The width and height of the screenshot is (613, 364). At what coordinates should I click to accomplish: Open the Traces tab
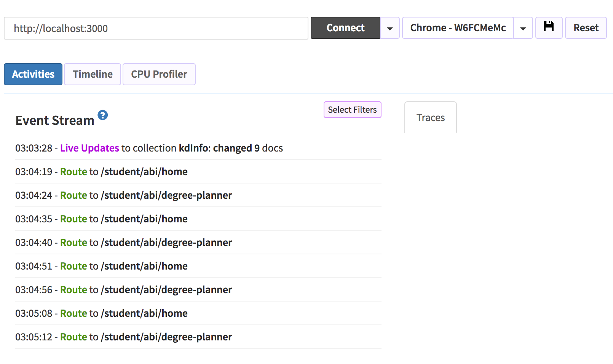tap(430, 118)
